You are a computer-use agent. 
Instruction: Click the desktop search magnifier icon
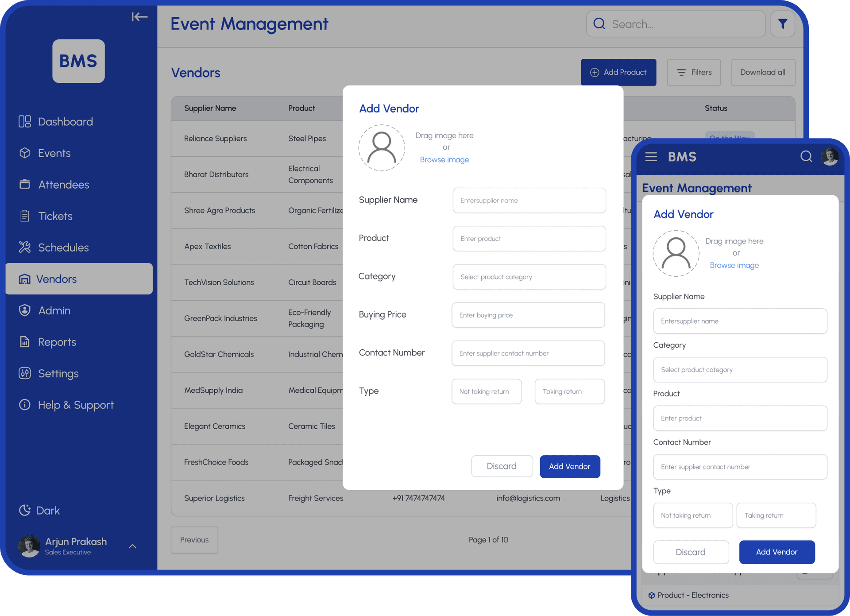599,24
